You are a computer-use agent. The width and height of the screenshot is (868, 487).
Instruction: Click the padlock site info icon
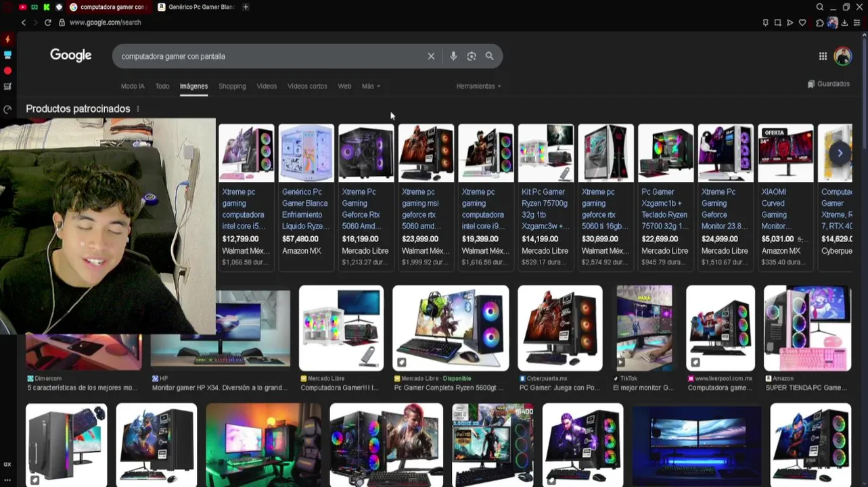[x=62, y=22]
